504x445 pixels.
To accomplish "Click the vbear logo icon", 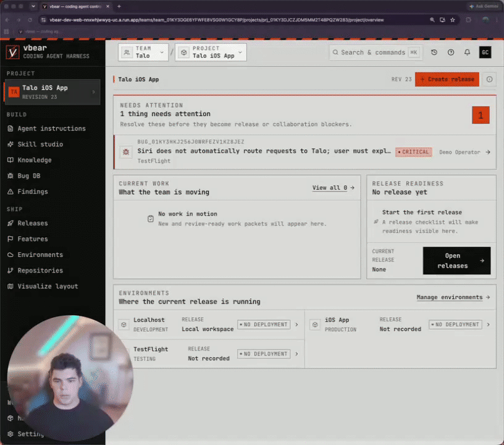I will pyautogui.click(x=12, y=52).
